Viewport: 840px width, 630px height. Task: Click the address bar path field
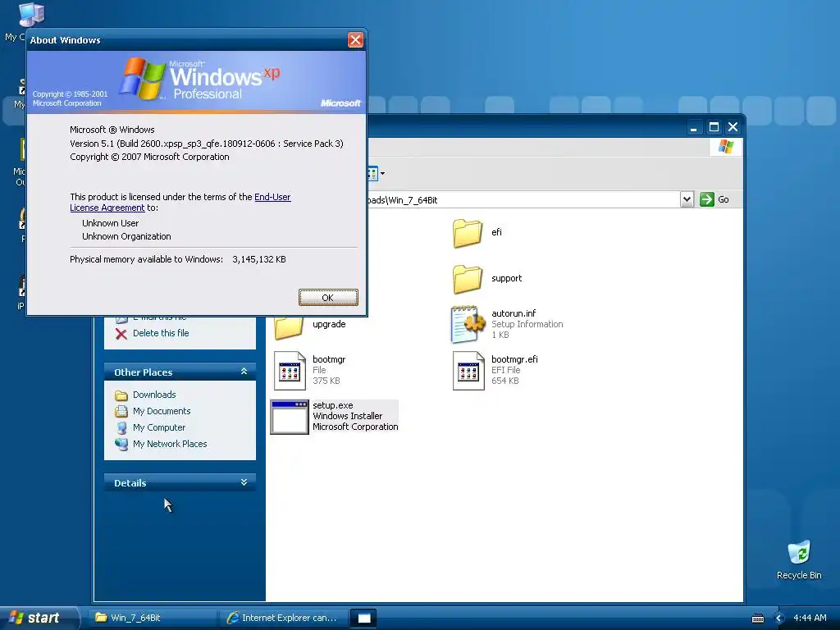click(x=523, y=200)
